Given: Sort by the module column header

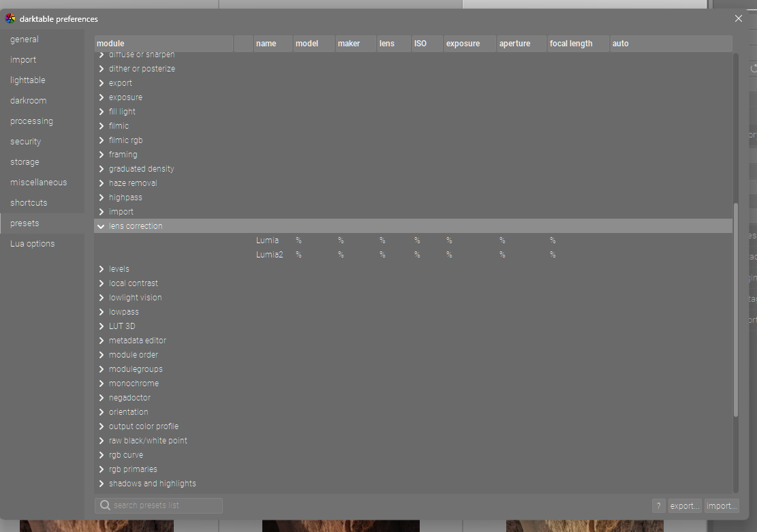Looking at the screenshot, I should [164, 44].
